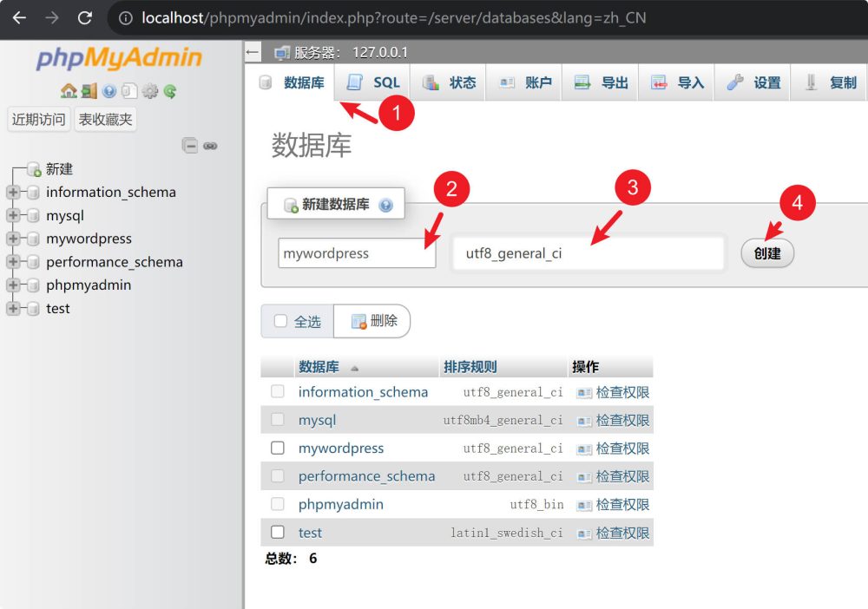Click server icon next to 127.0.0.1
The width and height of the screenshot is (868, 609).
coord(282,53)
